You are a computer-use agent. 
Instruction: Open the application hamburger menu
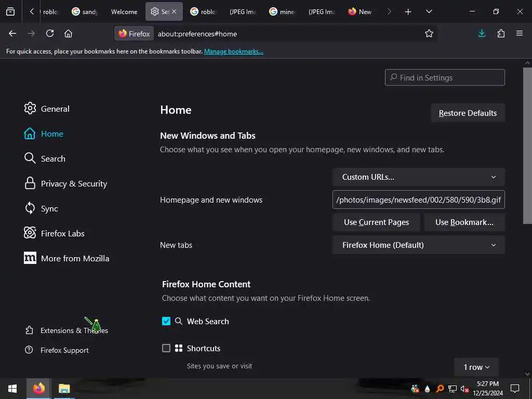520,33
